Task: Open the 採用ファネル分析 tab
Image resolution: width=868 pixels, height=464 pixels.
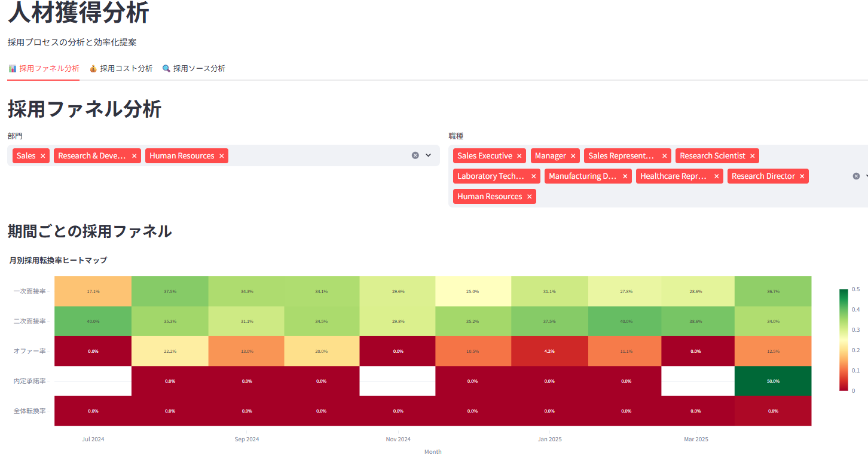Action: point(44,69)
